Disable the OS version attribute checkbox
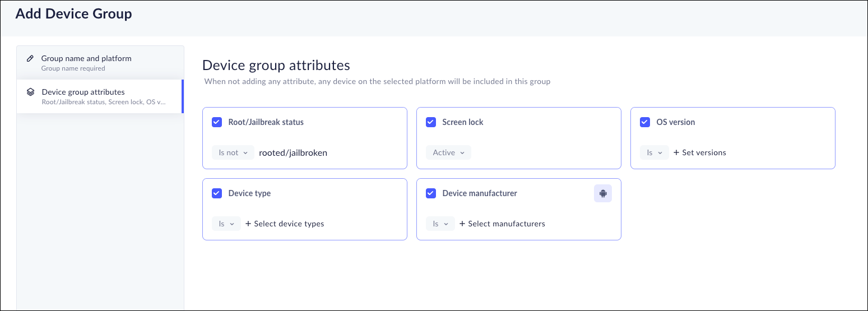 point(645,122)
